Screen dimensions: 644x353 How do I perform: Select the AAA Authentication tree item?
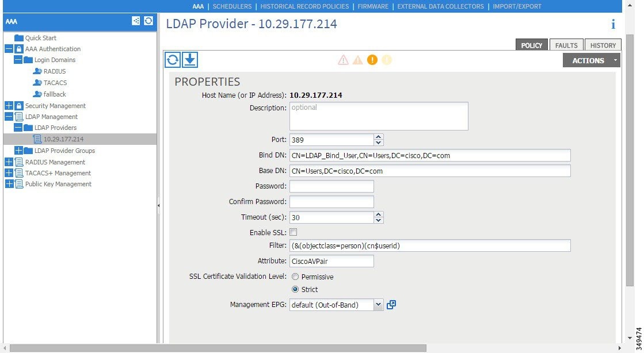52,49
